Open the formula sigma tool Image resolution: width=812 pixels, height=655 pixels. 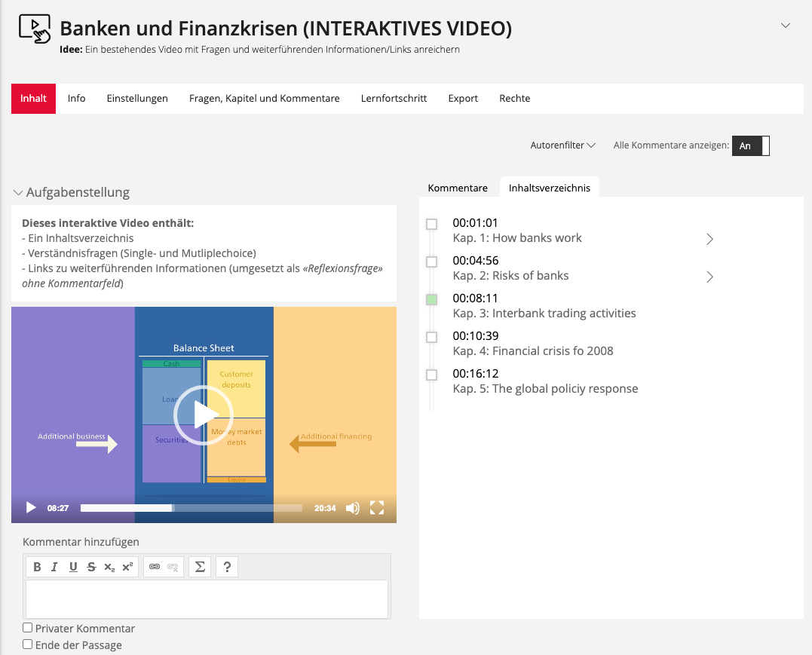click(200, 567)
